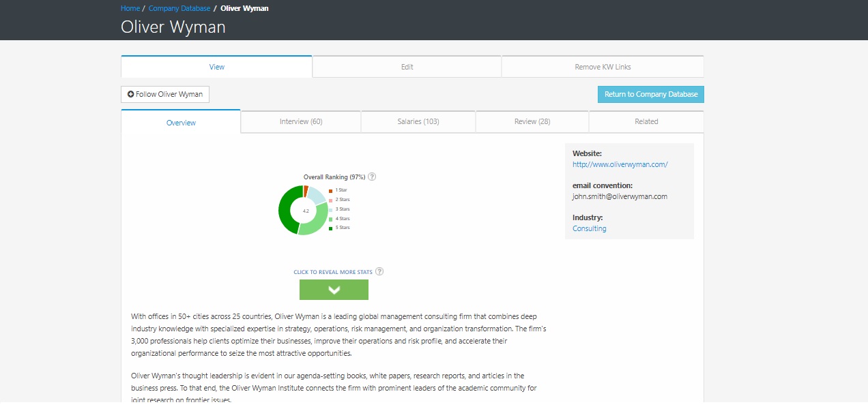Click the help icon beside Overall Ranking
This screenshot has width=868, height=409.
pyautogui.click(x=372, y=177)
